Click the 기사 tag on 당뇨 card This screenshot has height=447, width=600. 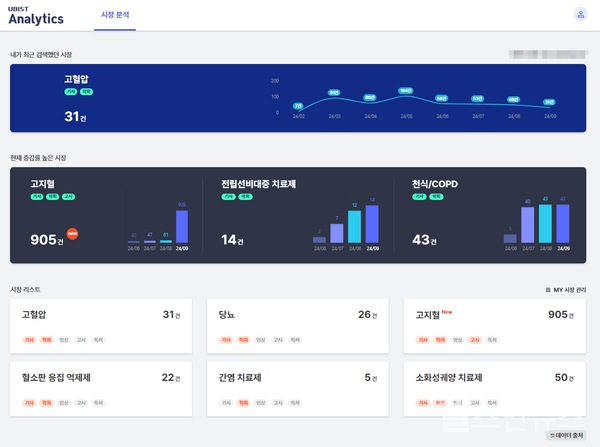click(227, 341)
